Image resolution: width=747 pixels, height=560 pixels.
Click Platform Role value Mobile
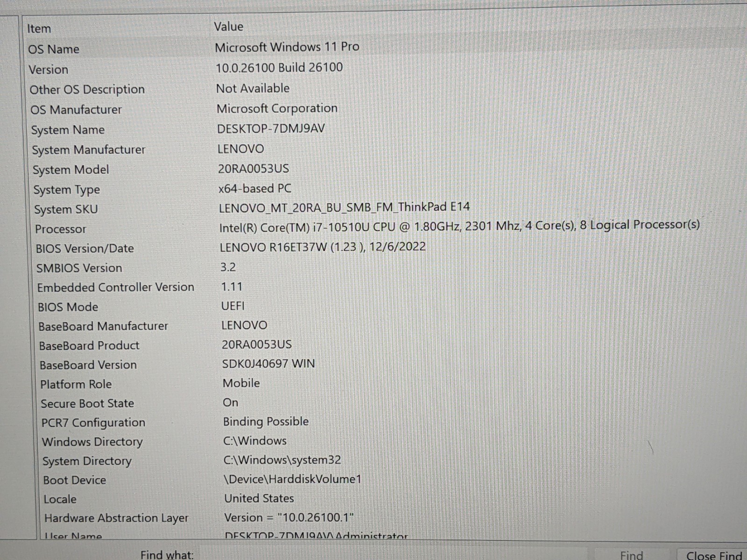241,383
